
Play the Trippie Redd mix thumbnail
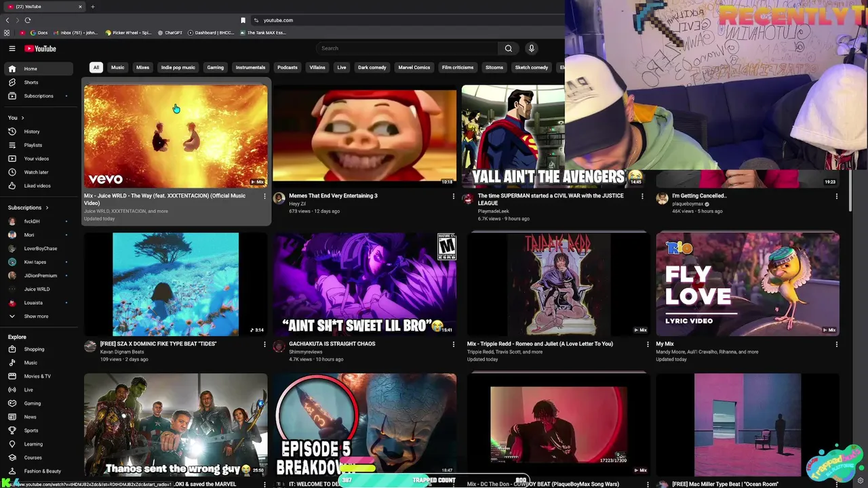coord(558,284)
